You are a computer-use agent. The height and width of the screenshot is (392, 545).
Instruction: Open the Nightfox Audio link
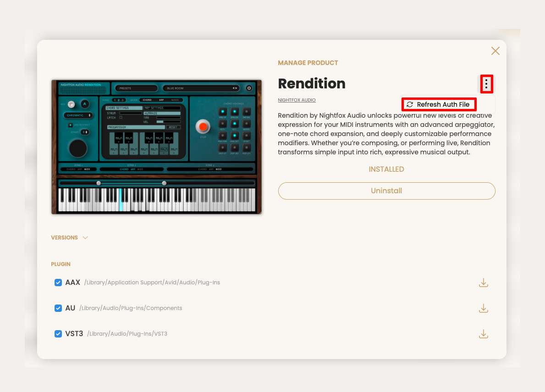click(297, 100)
